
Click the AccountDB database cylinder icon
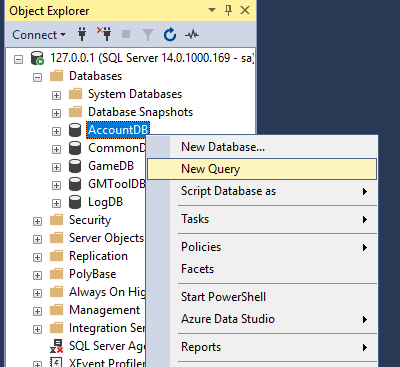[x=75, y=130]
